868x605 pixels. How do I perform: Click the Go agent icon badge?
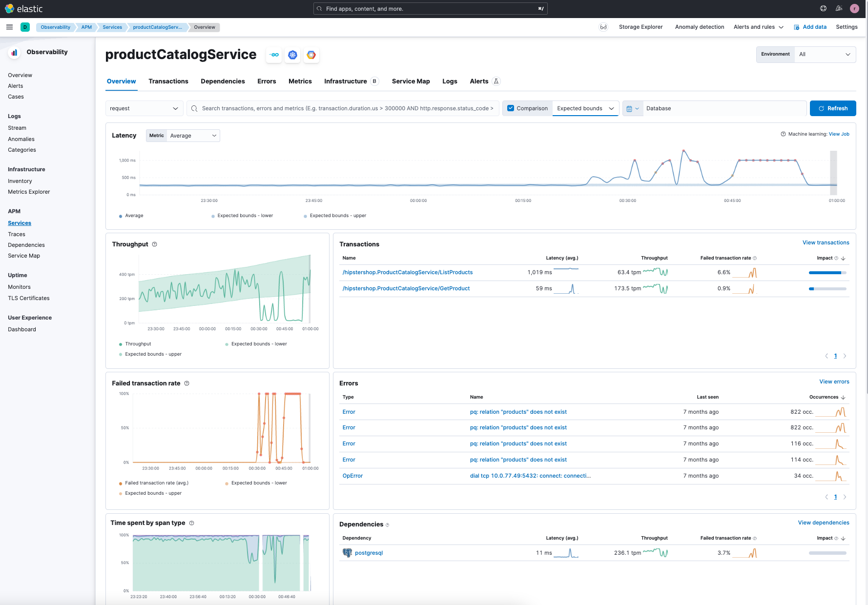click(x=274, y=55)
